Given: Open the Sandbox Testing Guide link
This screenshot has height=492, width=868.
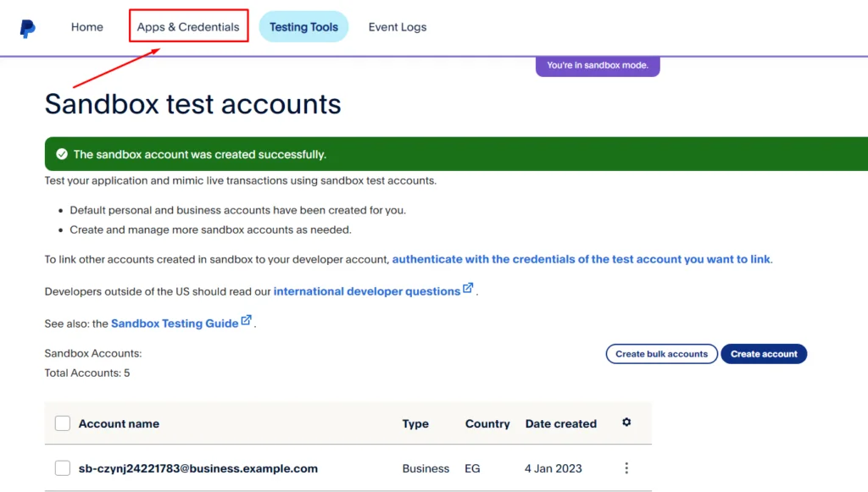Looking at the screenshot, I should (175, 323).
